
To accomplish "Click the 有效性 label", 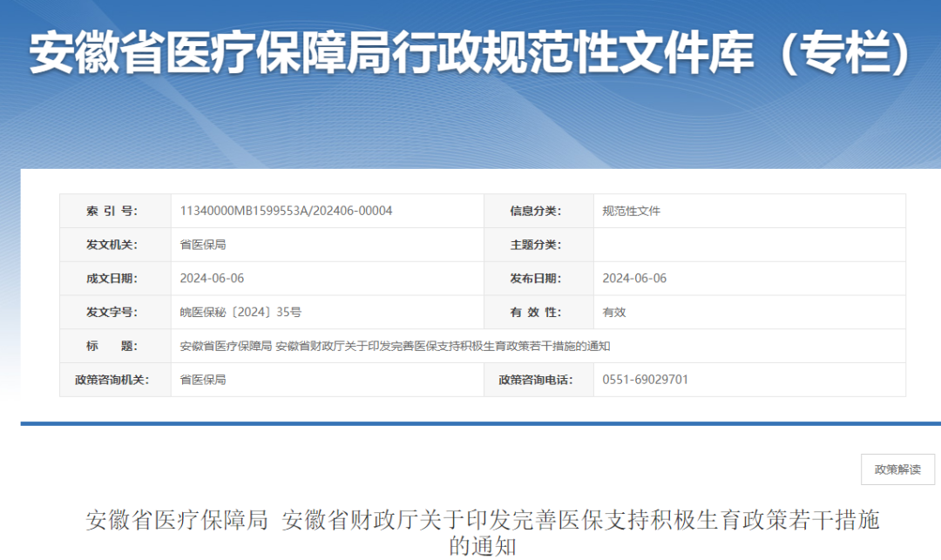I will click(x=535, y=312).
